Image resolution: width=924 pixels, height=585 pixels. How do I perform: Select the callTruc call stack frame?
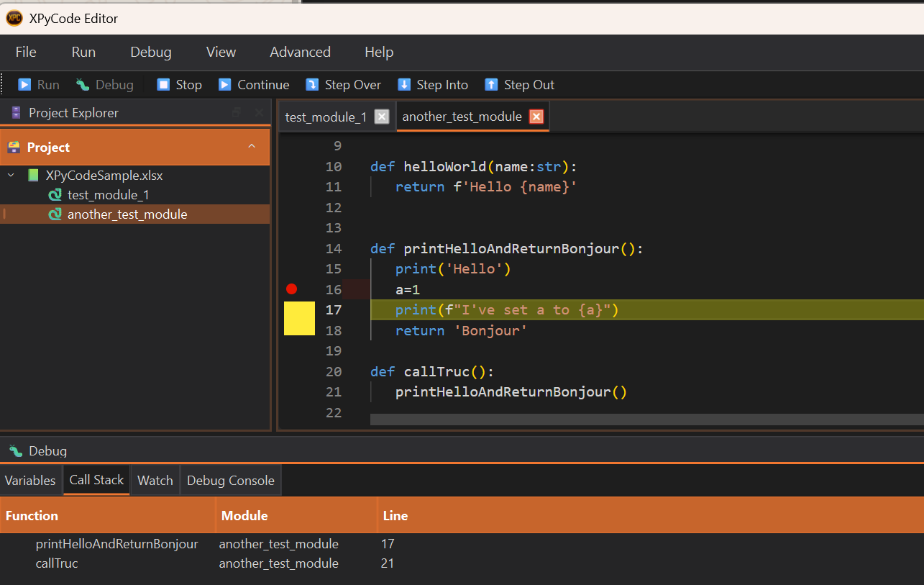tap(57, 563)
